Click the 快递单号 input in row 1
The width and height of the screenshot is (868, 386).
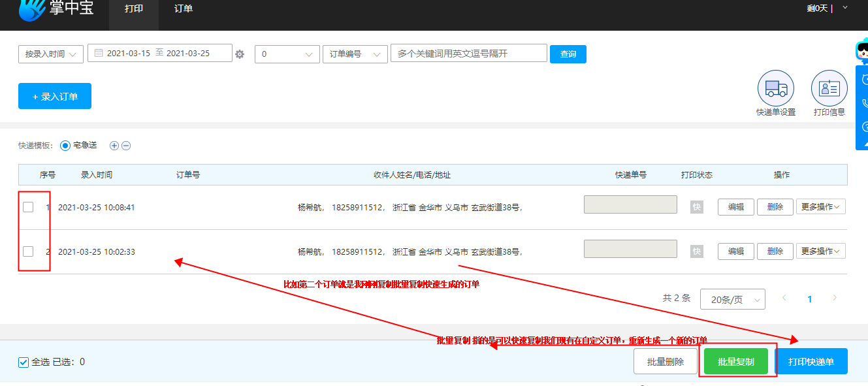630,204
